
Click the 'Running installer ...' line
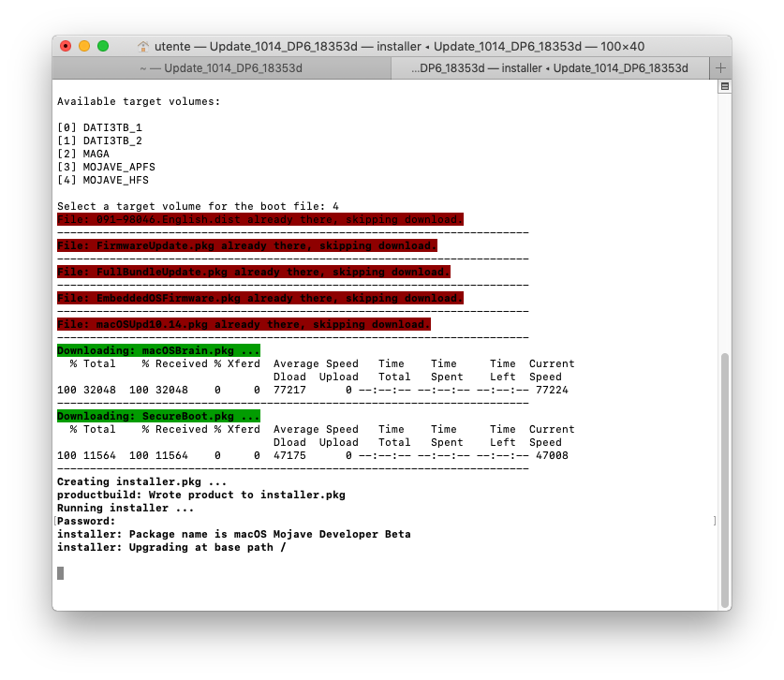coord(126,508)
